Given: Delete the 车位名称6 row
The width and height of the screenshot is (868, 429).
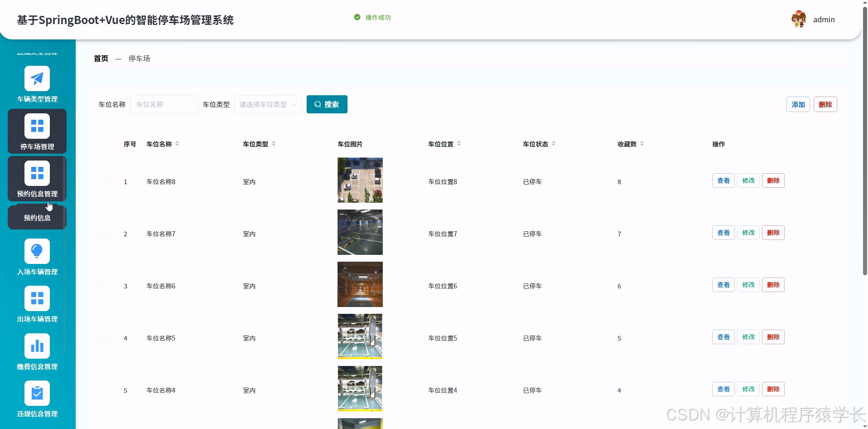Looking at the screenshot, I should click(x=773, y=285).
